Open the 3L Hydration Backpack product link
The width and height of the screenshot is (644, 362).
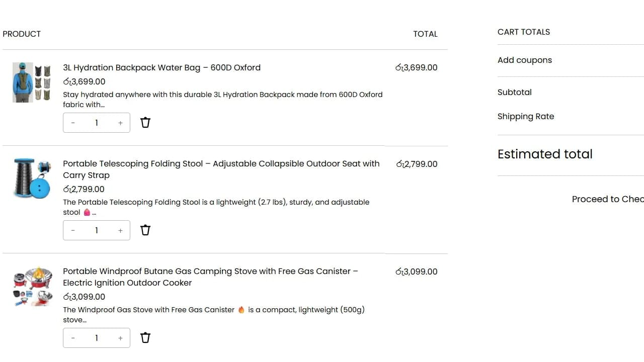(162, 67)
